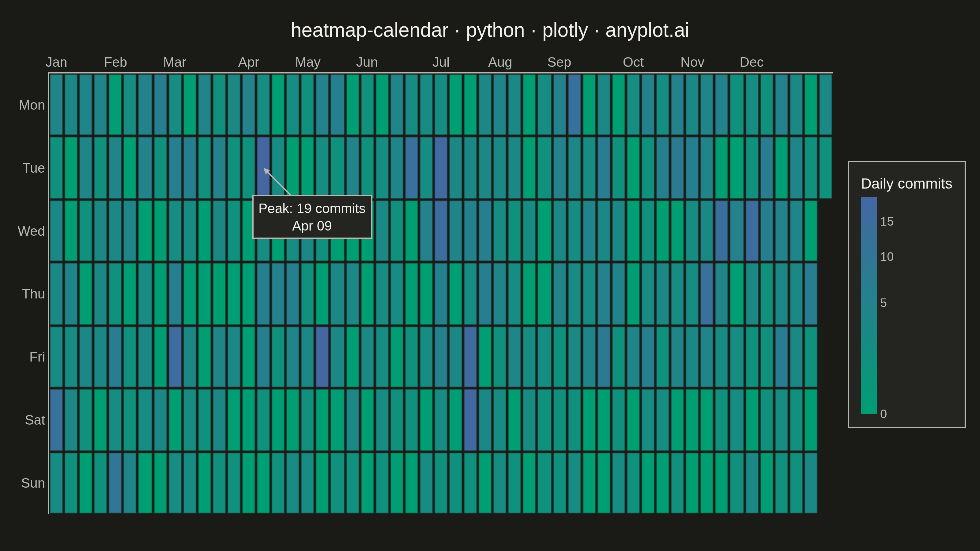Image resolution: width=980 pixels, height=551 pixels.
Task: Click the Sep month label
Action: 559,62
